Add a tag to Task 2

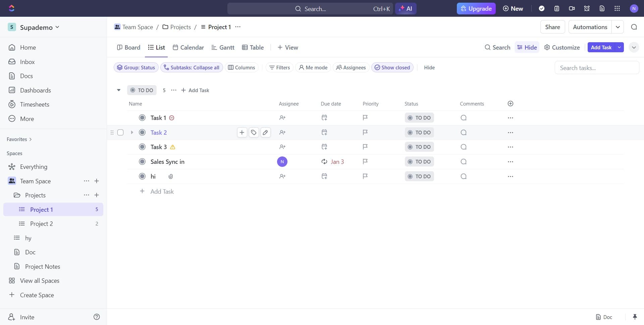(x=254, y=132)
